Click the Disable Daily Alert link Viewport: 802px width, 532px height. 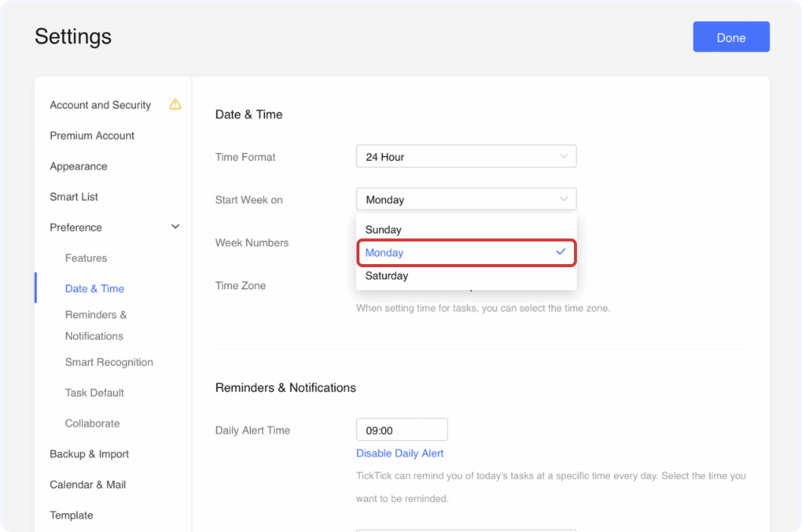399,453
